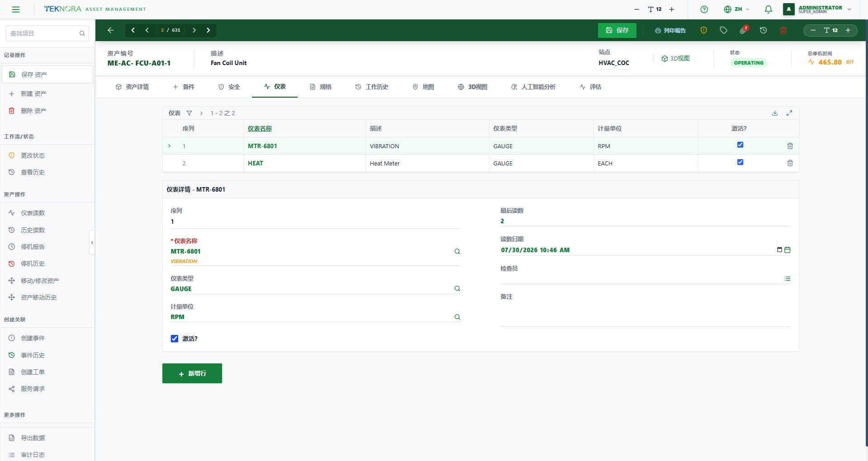Click the red trash icon in toolbar
This screenshot has height=461, width=868.
tap(783, 30)
